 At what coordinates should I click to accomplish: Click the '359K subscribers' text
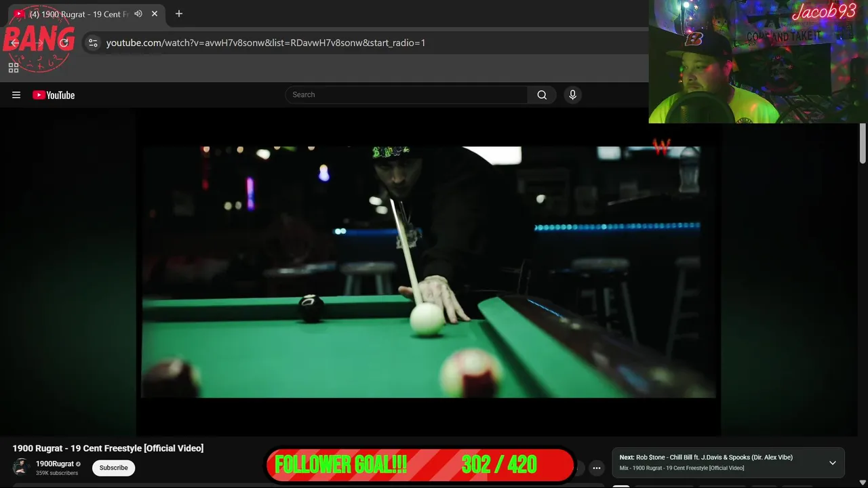coord(57,473)
